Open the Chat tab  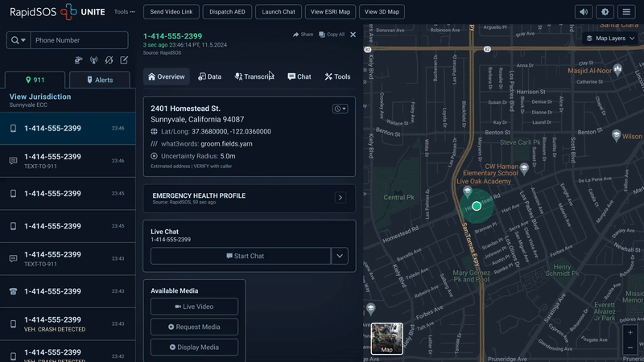click(299, 76)
